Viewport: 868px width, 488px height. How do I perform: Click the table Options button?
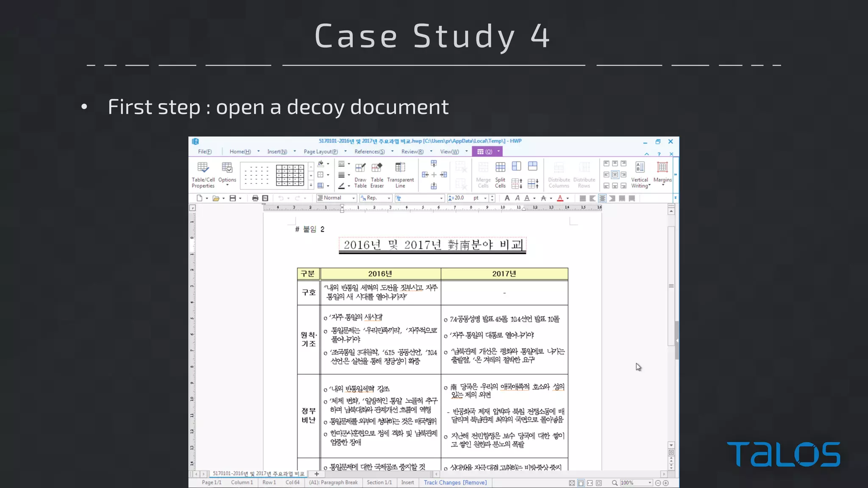pos(227,174)
